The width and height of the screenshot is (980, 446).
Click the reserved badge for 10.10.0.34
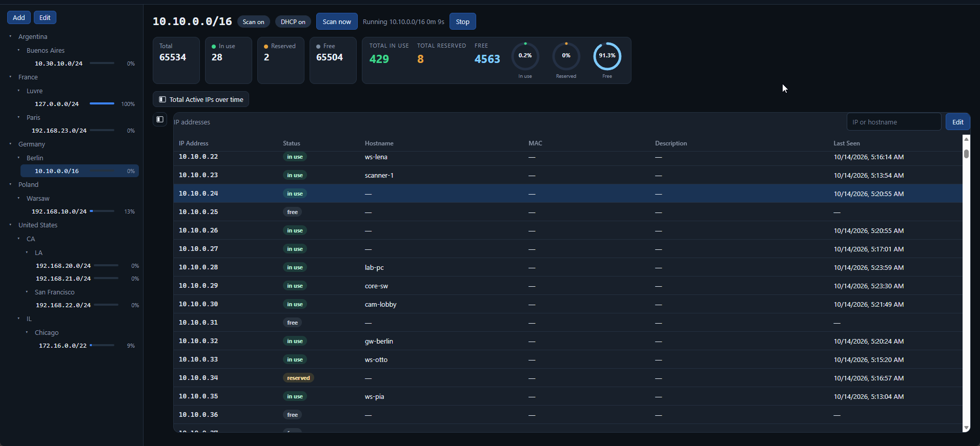tap(298, 378)
